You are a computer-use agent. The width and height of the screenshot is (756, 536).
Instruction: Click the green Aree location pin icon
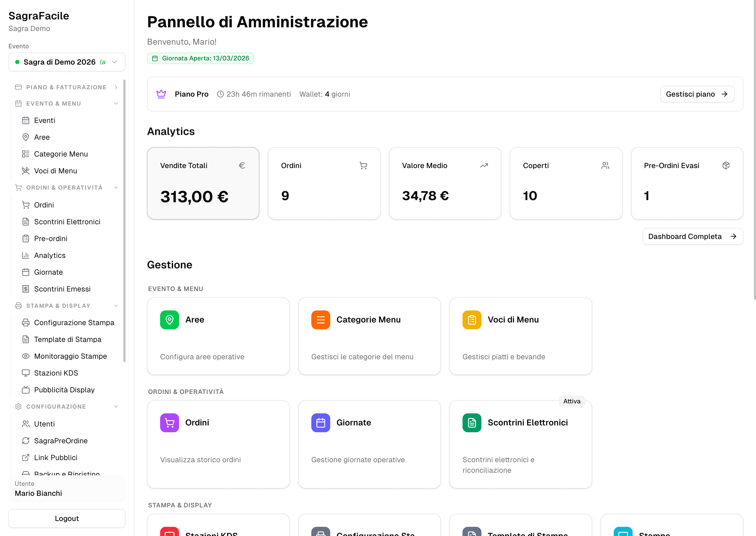pyautogui.click(x=170, y=320)
